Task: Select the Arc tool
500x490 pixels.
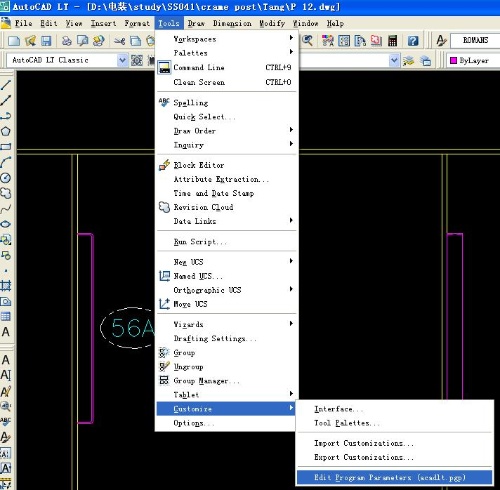Action: click(6, 162)
